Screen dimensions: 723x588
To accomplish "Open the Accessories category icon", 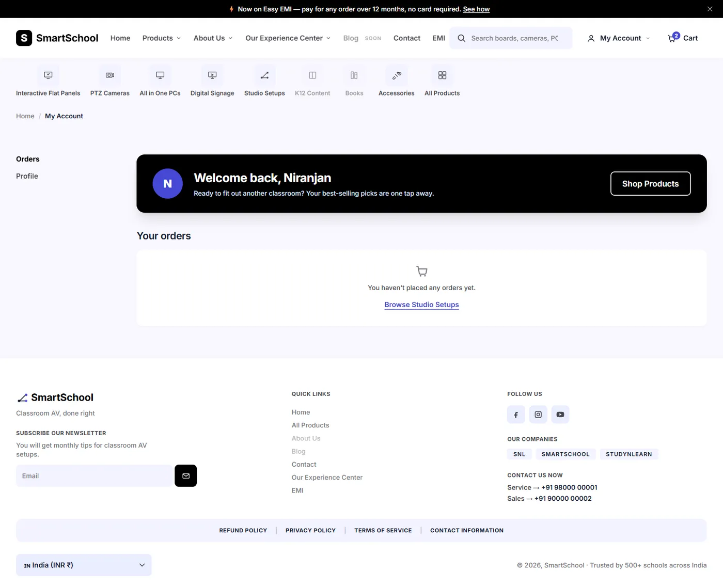I will [397, 75].
